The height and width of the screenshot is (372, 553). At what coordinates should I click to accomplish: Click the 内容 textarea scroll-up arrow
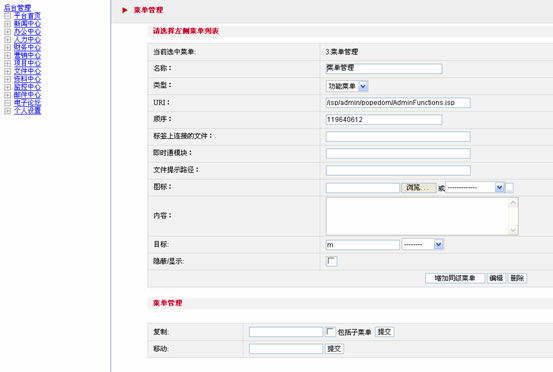(x=513, y=203)
